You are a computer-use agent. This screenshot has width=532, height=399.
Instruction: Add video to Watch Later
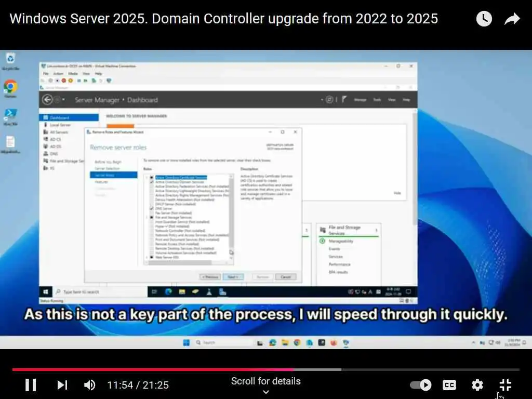coord(484,19)
